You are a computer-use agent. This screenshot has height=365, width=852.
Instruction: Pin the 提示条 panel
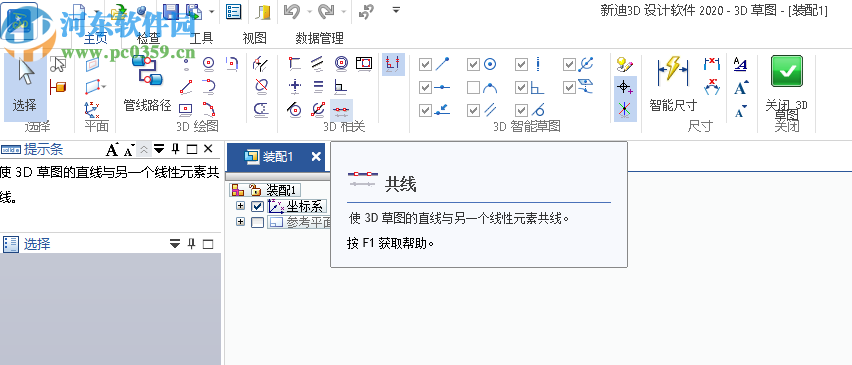(x=176, y=149)
